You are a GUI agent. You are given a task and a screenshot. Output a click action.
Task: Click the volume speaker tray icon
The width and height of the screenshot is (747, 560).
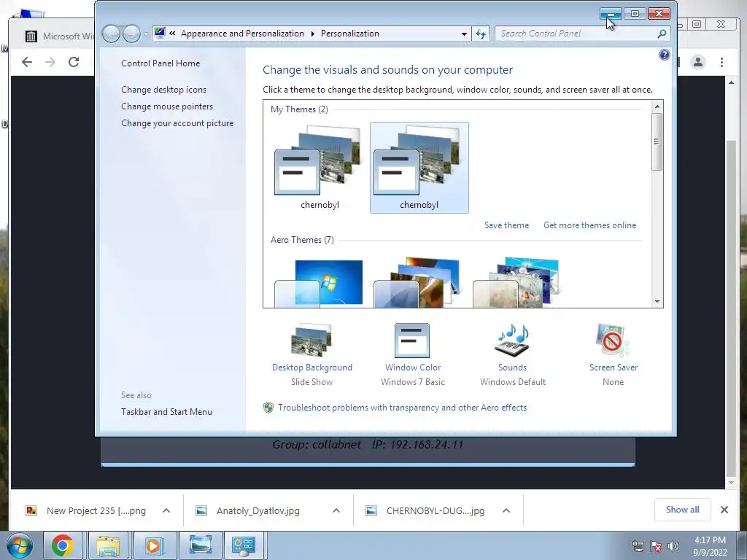(673, 545)
